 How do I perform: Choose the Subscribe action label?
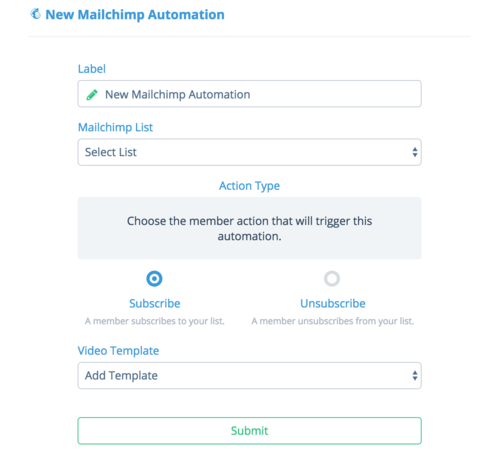pyautogui.click(x=155, y=303)
